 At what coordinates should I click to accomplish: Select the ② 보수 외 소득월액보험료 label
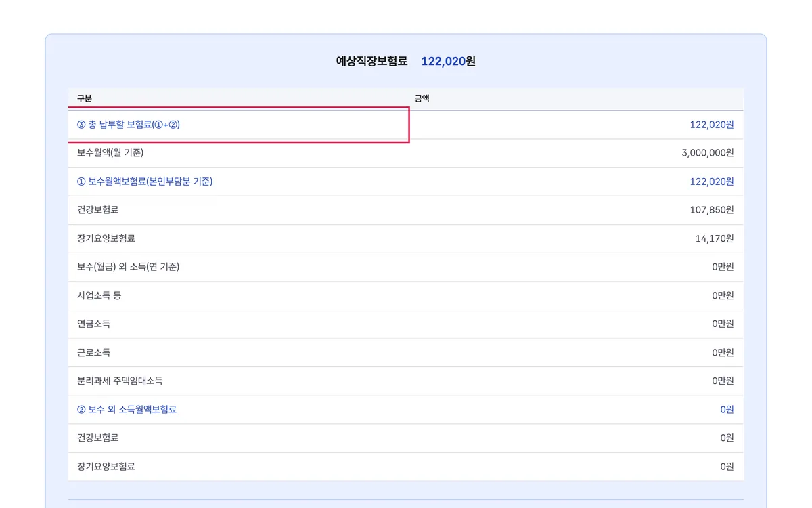[x=127, y=409]
